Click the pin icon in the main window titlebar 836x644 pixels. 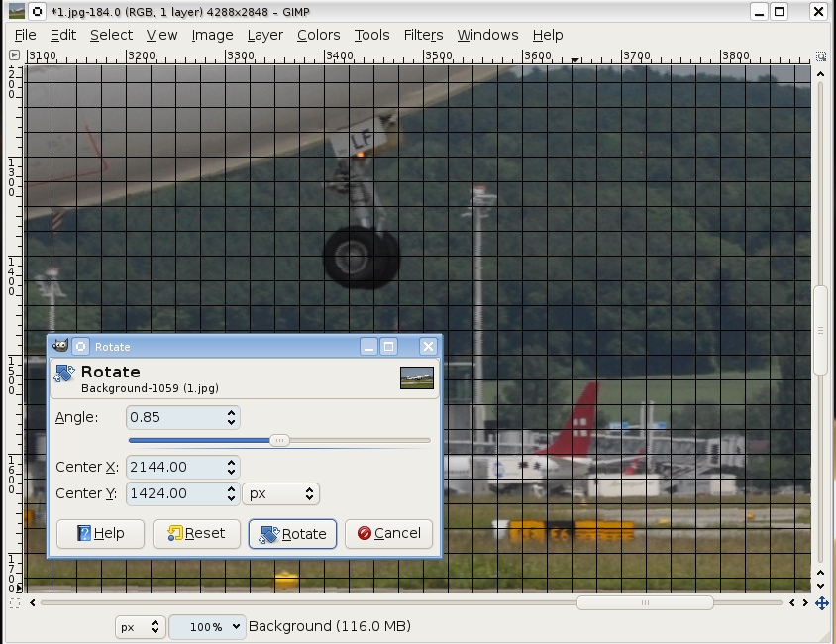(x=37, y=12)
